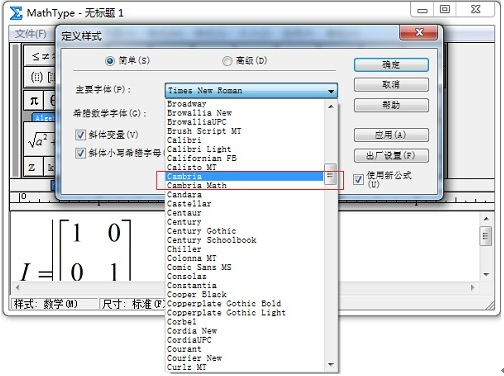Click the Help (帮助) button

(391, 105)
